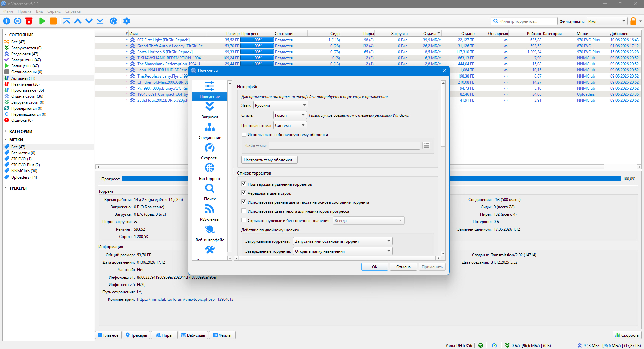The height and width of the screenshot is (349, 644).
Task: Open the nnmclub.to comment link
Action: point(185,299)
